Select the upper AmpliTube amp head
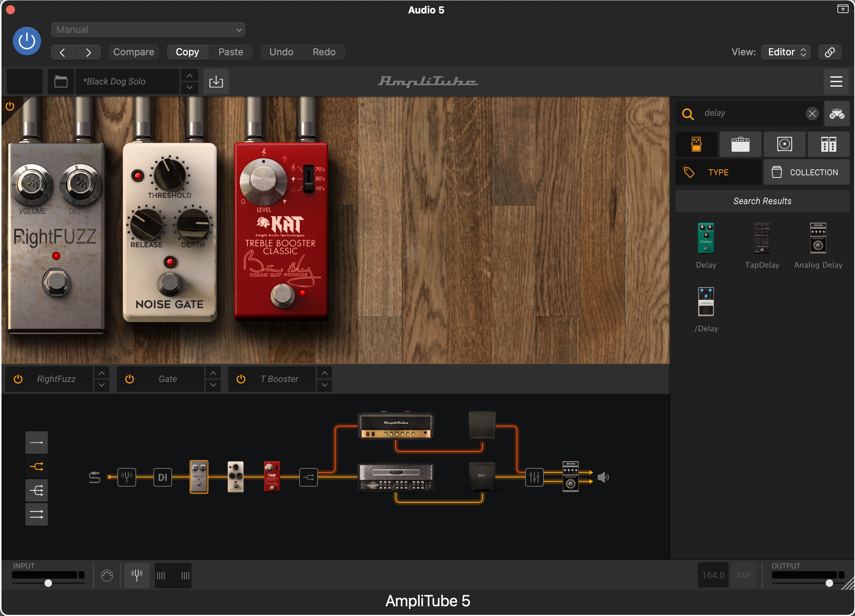 pyautogui.click(x=396, y=426)
